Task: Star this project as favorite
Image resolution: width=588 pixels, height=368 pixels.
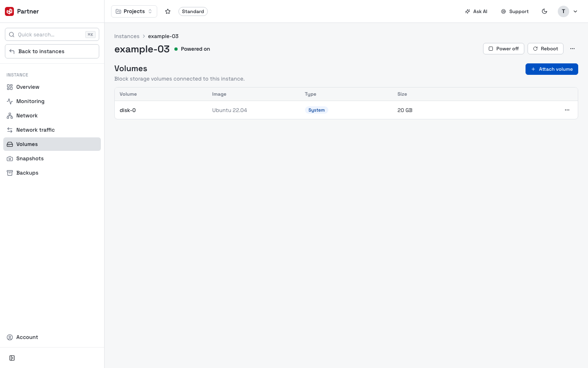Action: 168,11
